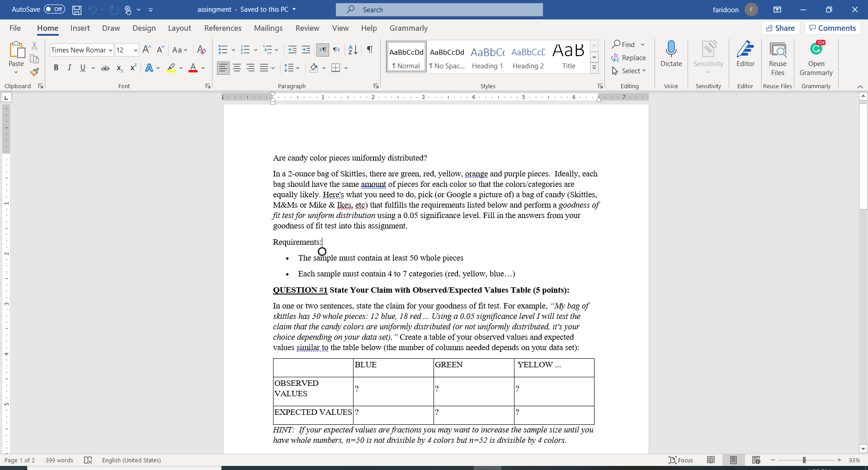Click zoom slider handle

pyautogui.click(x=804, y=460)
